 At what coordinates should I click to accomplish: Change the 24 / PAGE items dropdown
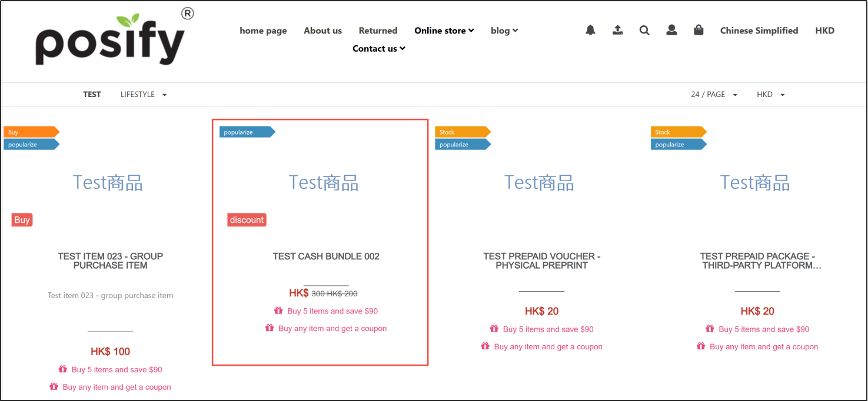(713, 95)
